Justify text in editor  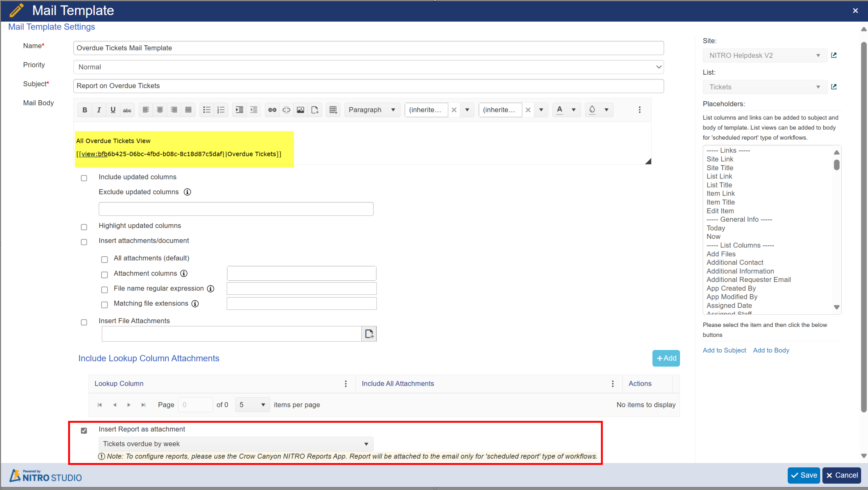(188, 110)
